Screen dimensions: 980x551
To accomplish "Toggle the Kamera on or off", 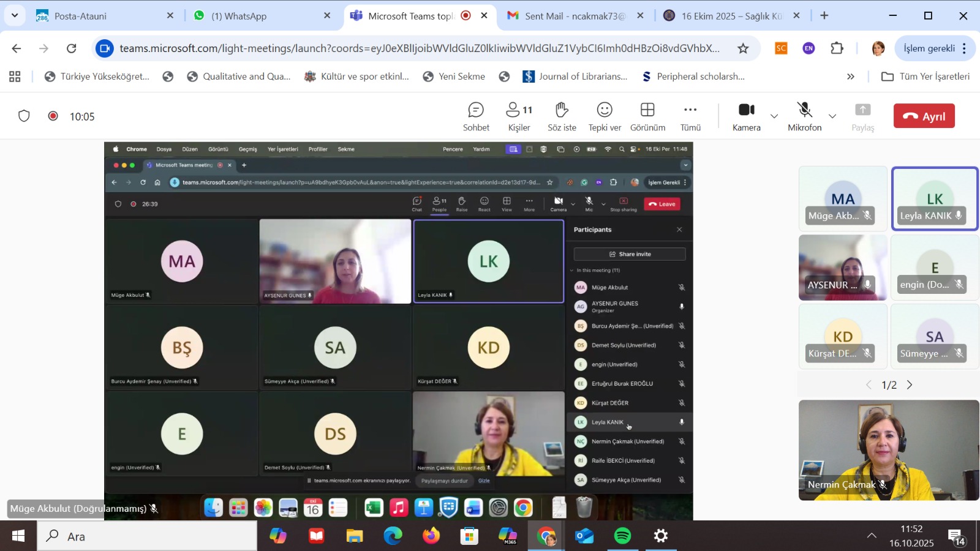I will tap(746, 116).
